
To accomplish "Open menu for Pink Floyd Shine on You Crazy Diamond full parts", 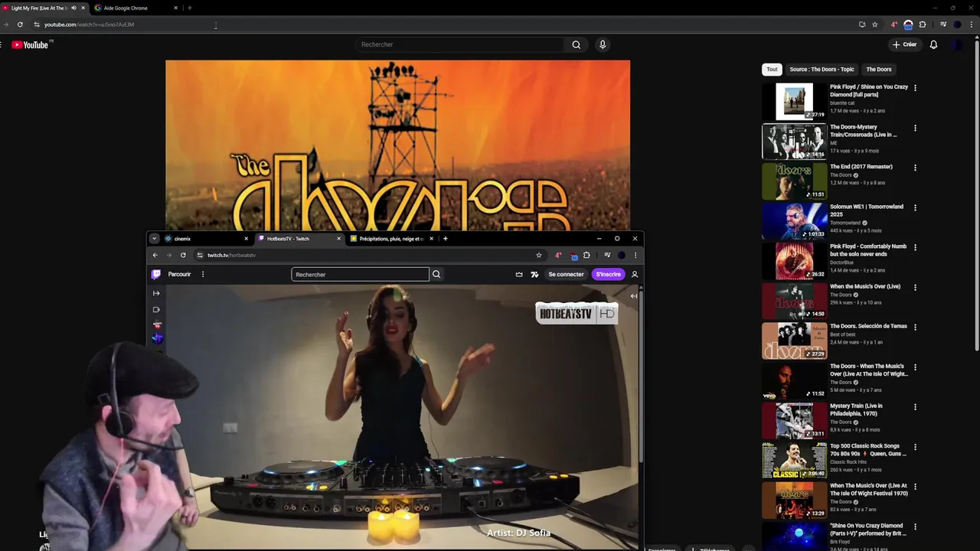I will pyautogui.click(x=915, y=88).
